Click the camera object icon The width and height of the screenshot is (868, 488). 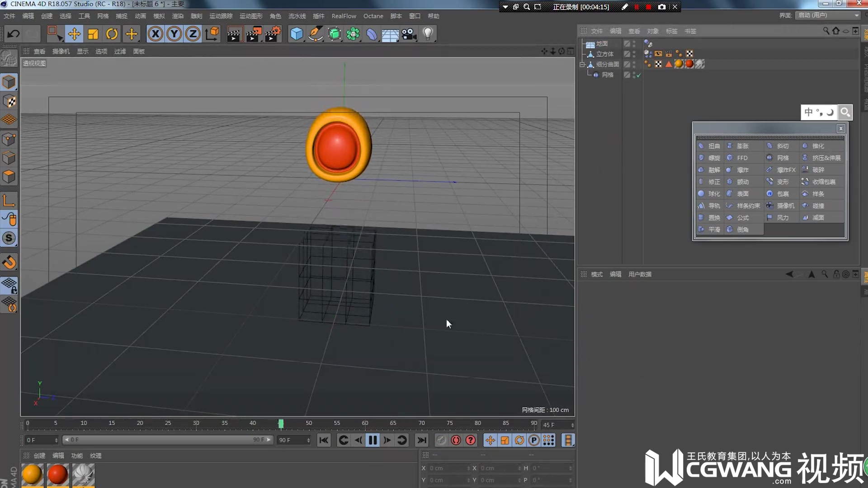pos(409,34)
